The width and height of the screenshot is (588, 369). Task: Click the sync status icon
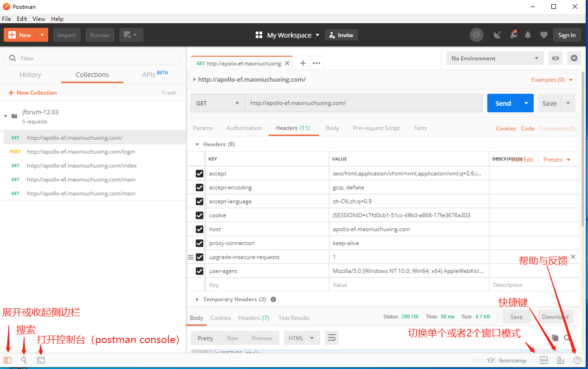(x=477, y=35)
